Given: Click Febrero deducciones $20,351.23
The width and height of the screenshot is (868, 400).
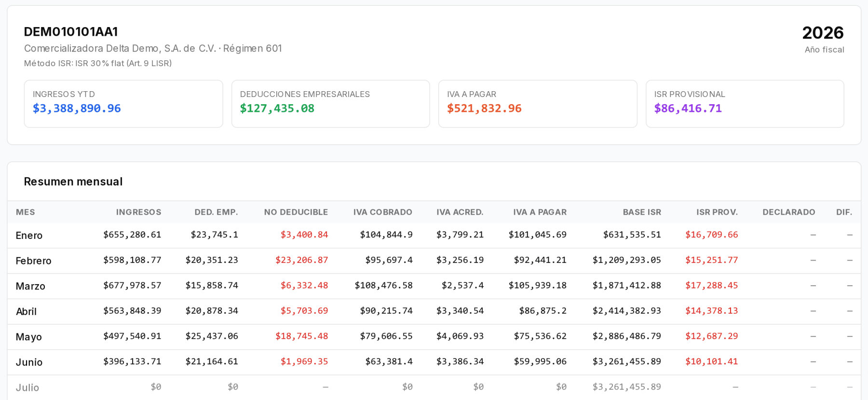Looking at the screenshot, I should click(x=212, y=260).
